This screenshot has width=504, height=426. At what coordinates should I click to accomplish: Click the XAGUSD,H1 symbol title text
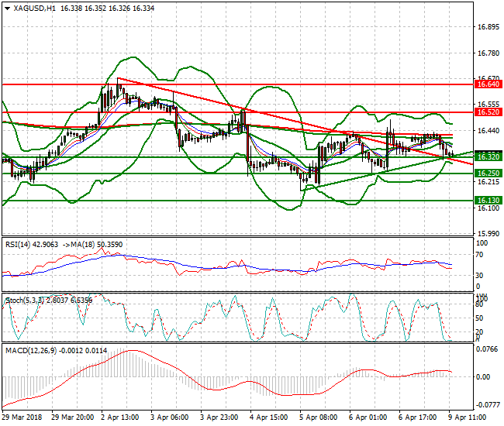click(34, 9)
